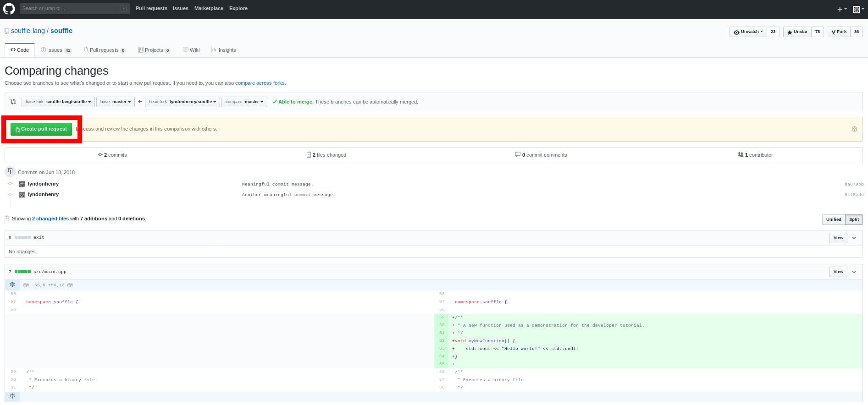Show the 0 commit comments section

(541, 155)
